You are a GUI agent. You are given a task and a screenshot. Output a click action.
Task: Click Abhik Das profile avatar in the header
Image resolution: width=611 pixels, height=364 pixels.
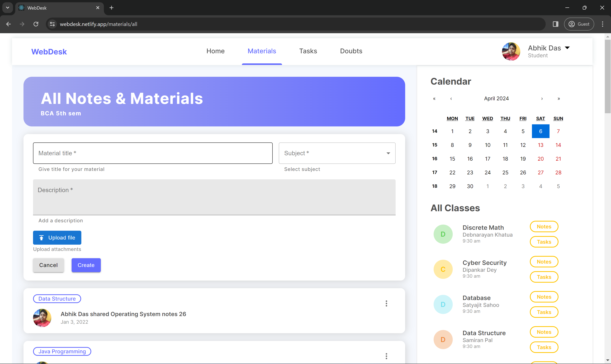coord(511,52)
